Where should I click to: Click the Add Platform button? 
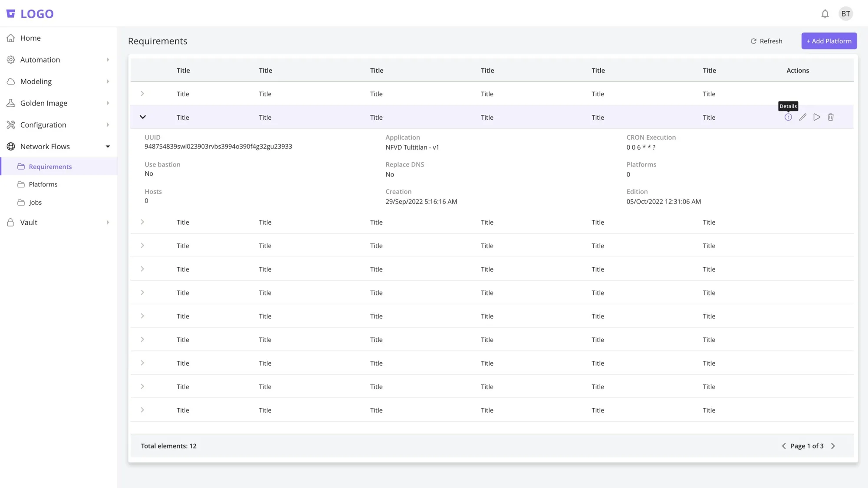(x=829, y=41)
